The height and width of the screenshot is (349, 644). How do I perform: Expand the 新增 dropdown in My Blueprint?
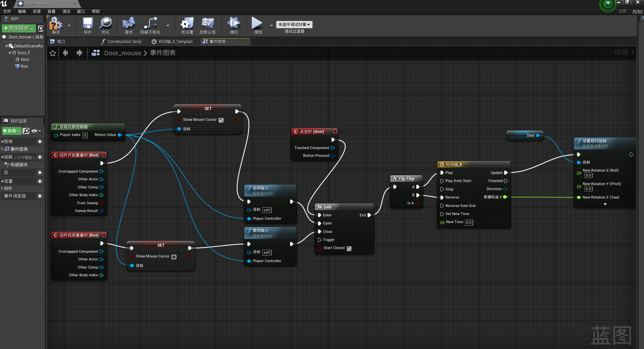click(x=12, y=131)
